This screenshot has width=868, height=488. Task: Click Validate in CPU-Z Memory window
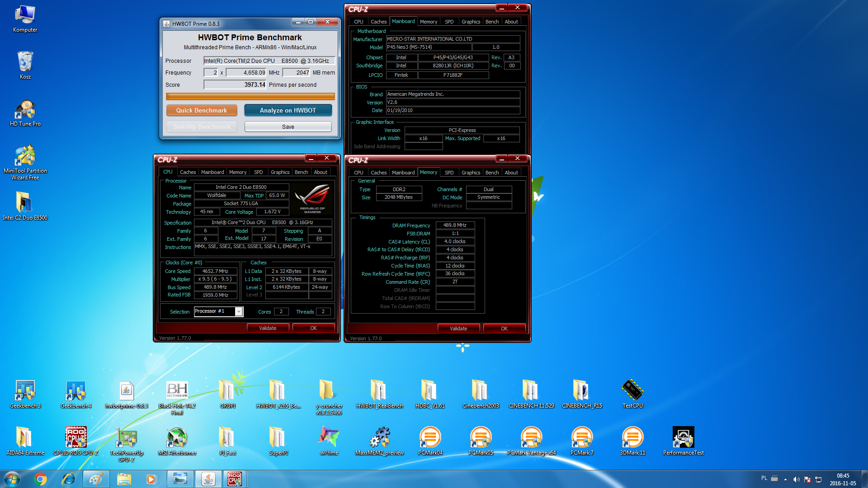(458, 328)
